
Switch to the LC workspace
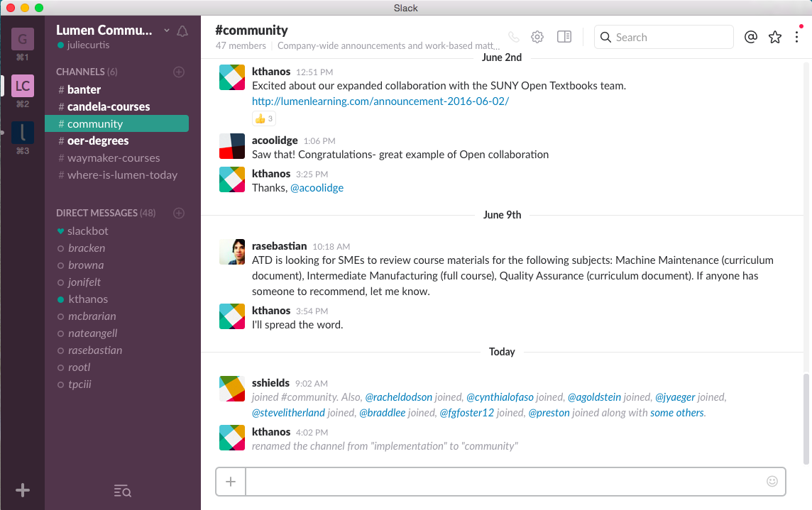click(x=23, y=86)
